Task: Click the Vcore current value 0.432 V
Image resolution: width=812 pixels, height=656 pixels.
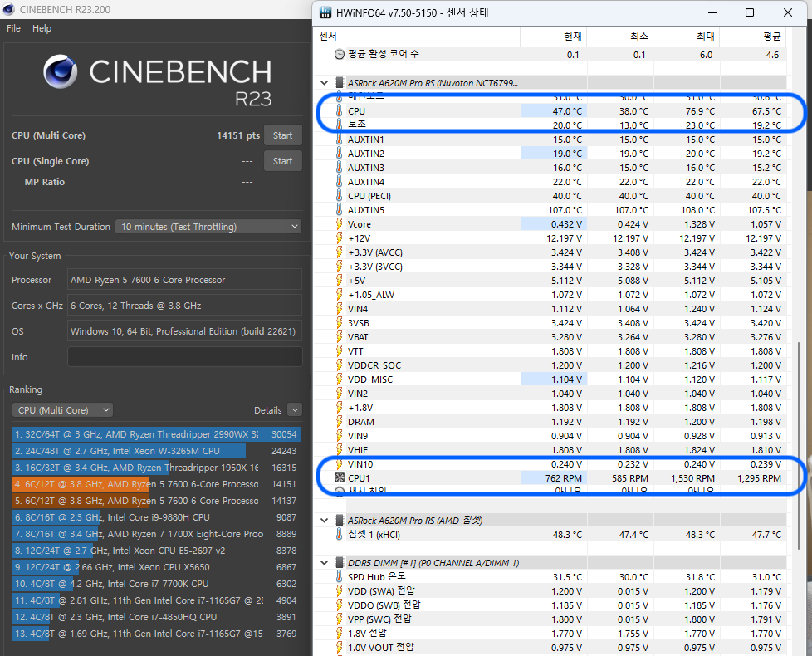Action: pyautogui.click(x=566, y=224)
